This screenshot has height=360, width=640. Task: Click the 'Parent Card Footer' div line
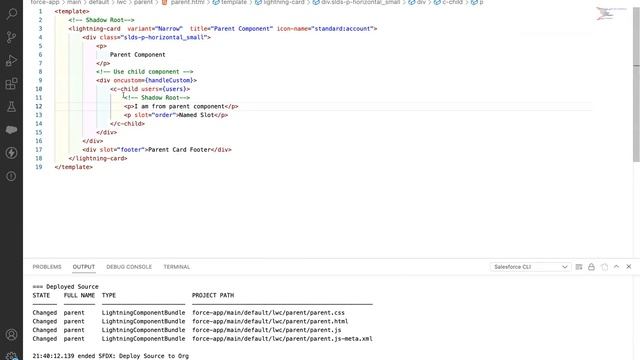(157, 150)
